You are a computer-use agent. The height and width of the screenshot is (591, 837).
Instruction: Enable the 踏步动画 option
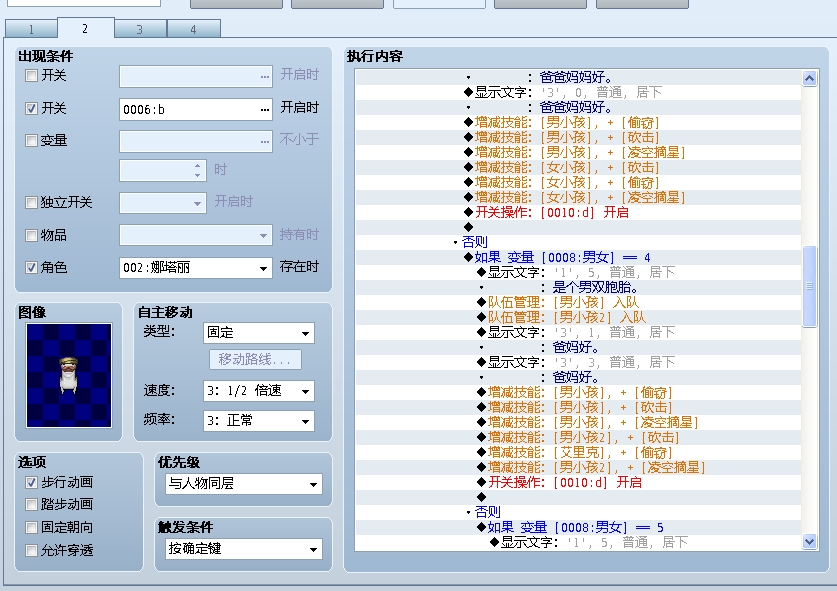pyautogui.click(x=31, y=505)
